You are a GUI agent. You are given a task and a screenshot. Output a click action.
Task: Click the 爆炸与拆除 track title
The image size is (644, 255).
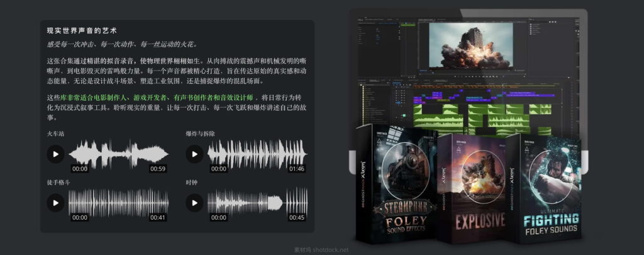click(201, 133)
